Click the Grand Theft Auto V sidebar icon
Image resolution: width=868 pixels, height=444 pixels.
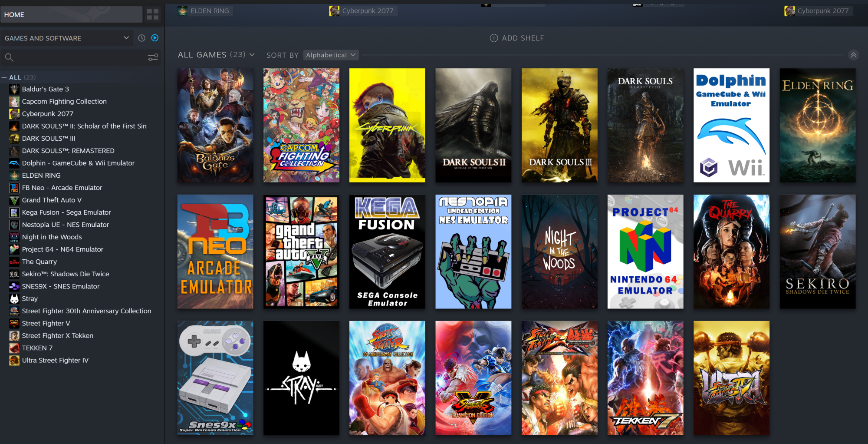(x=14, y=200)
